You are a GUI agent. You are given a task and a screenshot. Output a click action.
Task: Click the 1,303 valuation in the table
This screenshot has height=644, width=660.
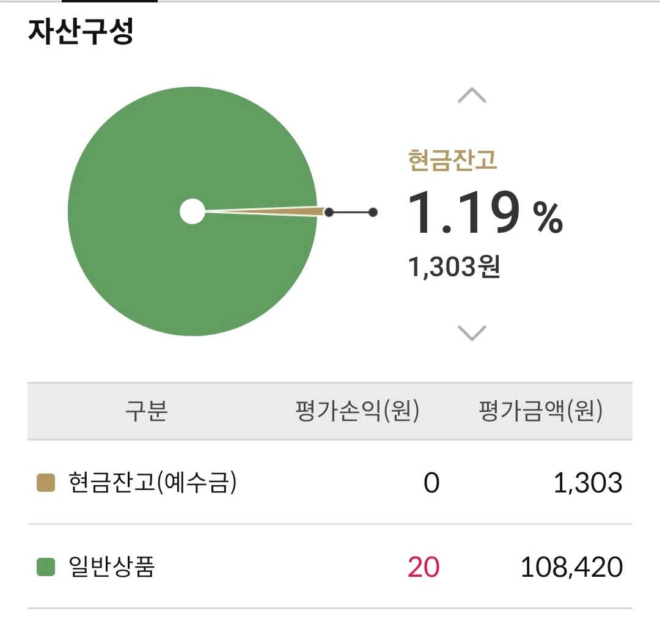[588, 483]
